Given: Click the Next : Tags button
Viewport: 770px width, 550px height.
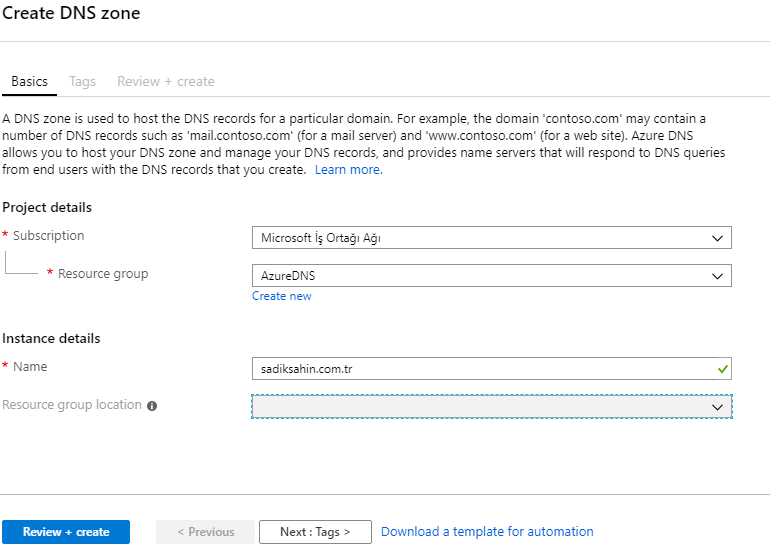Looking at the screenshot, I should point(315,532).
